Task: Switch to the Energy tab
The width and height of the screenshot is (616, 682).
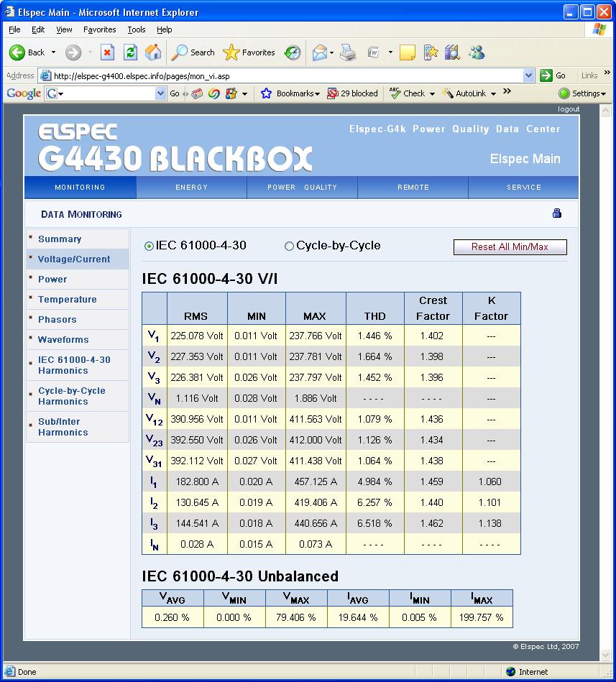Action: point(191,187)
